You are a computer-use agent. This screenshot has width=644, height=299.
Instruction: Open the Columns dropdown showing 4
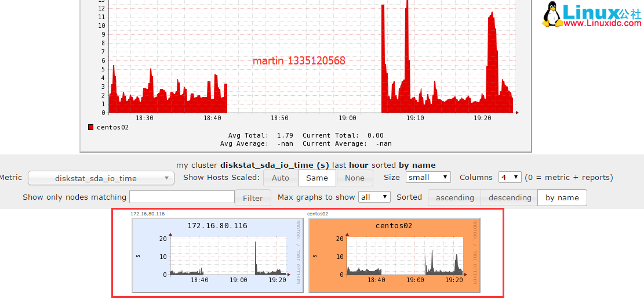[510, 178]
